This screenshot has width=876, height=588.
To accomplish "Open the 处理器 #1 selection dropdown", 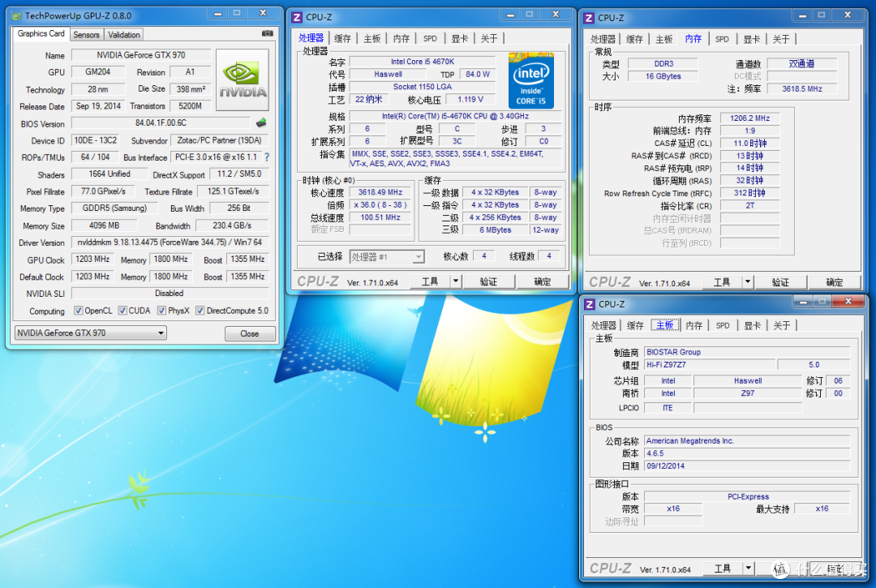I will pos(387,257).
